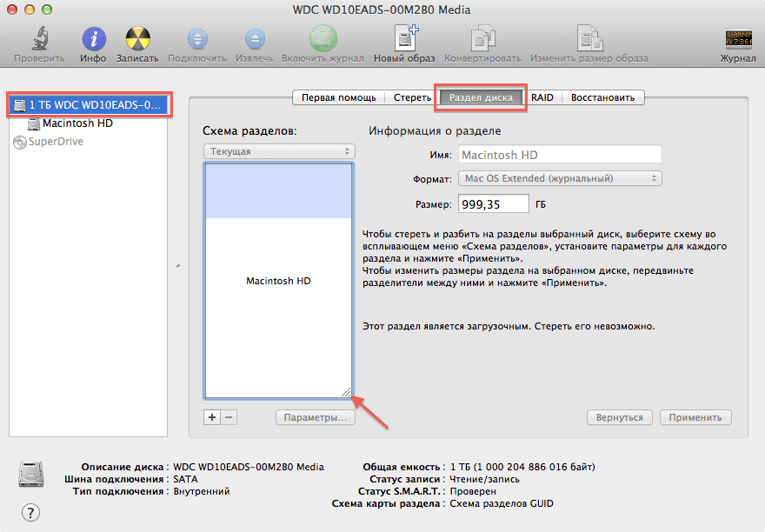Click the 'Внутренний' connection type value
The image size is (765, 532).
click(x=202, y=491)
